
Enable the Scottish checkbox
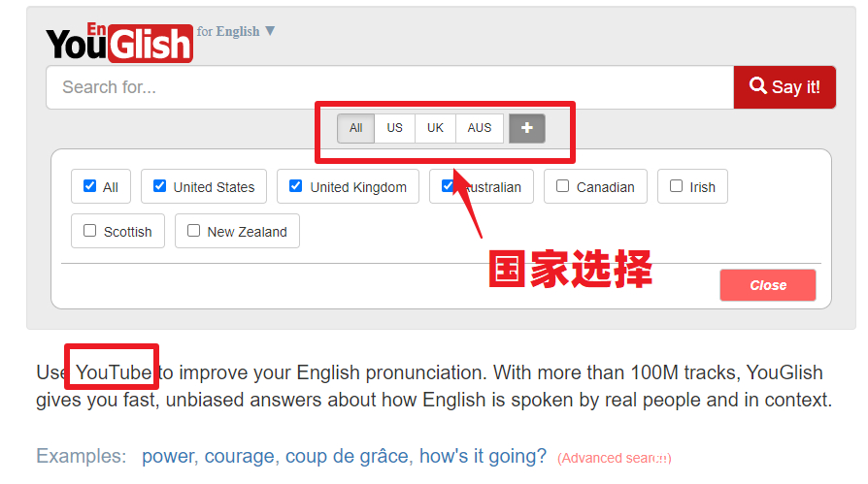coord(89,230)
